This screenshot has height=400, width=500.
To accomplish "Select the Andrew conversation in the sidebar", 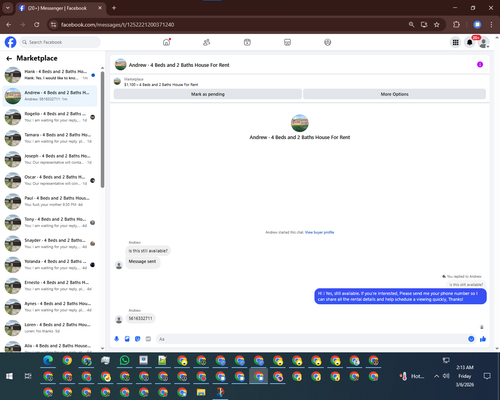I will pyautogui.click(x=50, y=96).
